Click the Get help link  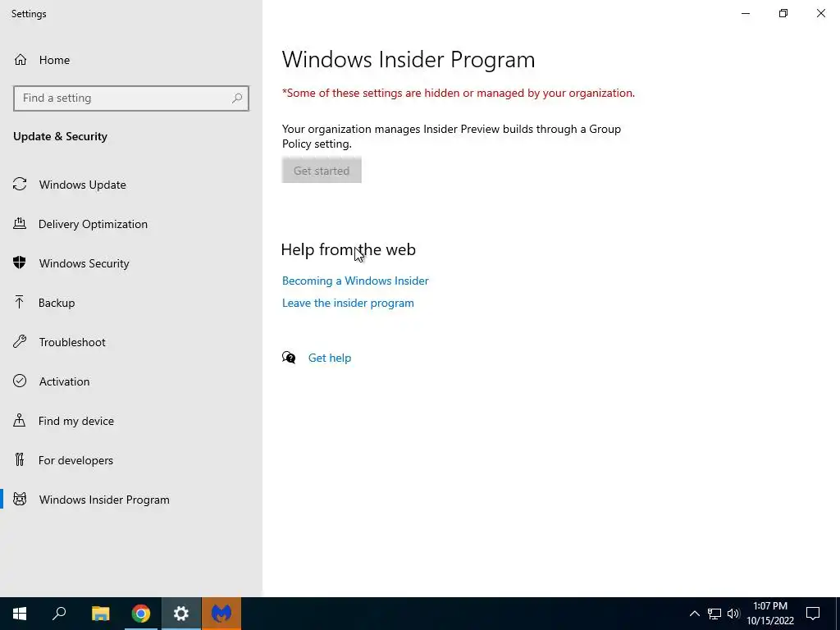click(330, 358)
